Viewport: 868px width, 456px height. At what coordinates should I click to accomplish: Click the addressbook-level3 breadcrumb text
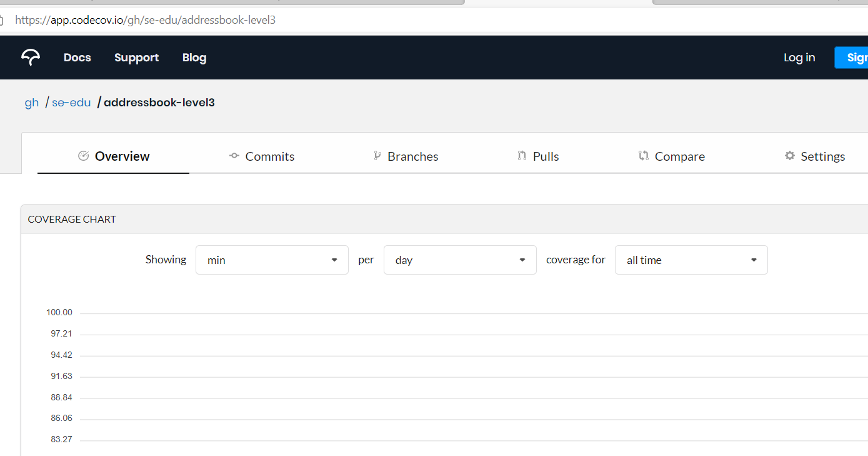159,103
